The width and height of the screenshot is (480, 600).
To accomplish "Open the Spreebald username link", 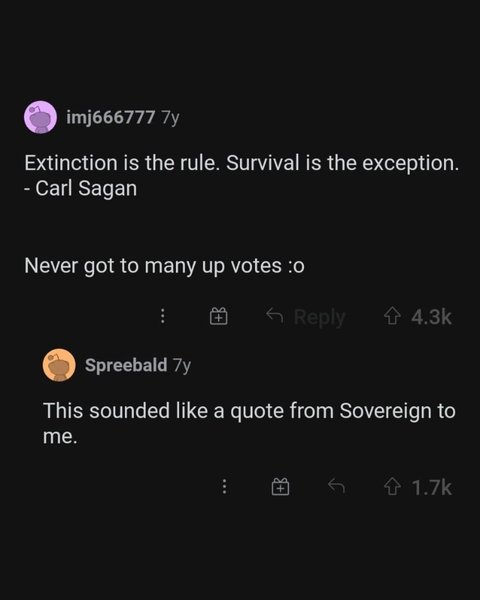I will point(126,365).
